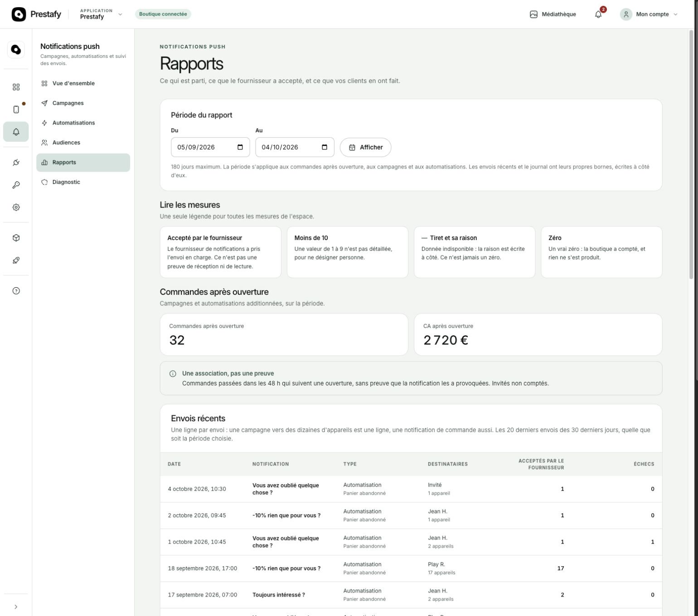Open notifications bell with the red badge

(x=598, y=14)
